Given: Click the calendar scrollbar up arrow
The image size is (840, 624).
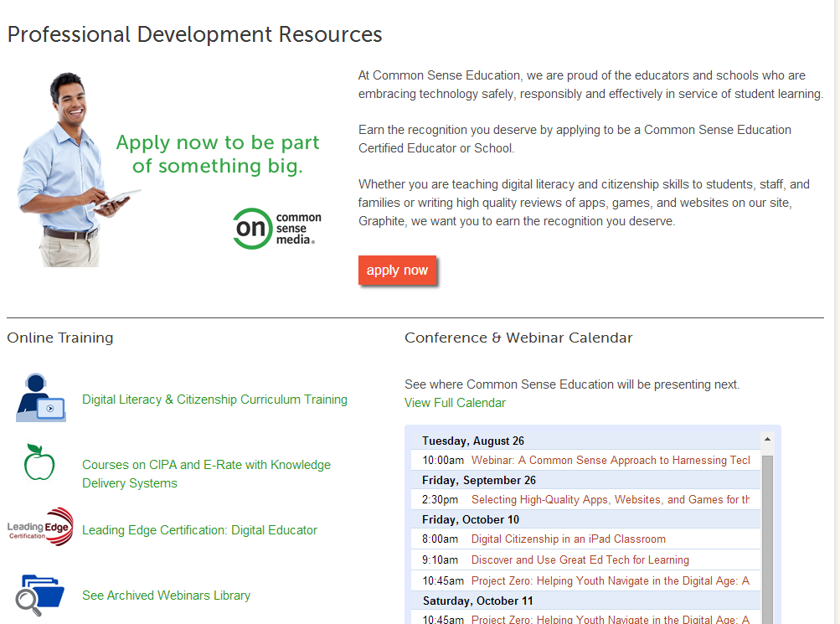Looking at the screenshot, I should coord(767,439).
